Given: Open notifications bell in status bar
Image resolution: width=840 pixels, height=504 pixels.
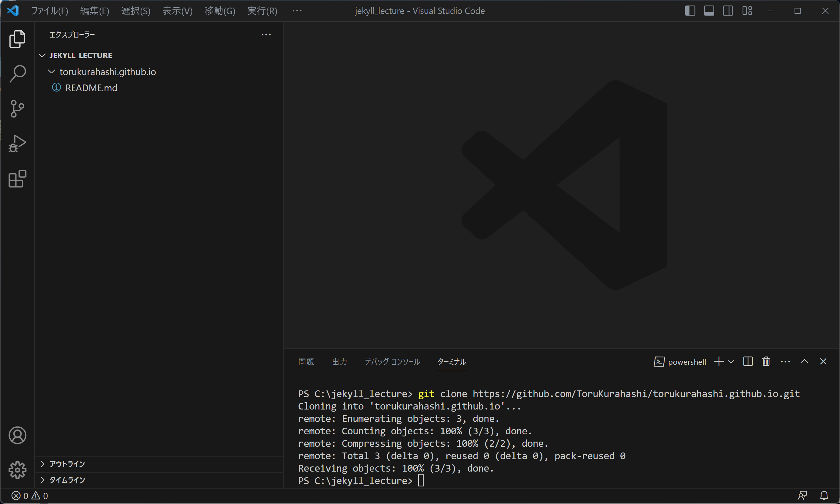Looking at the screenshot, I should point(824,496).
